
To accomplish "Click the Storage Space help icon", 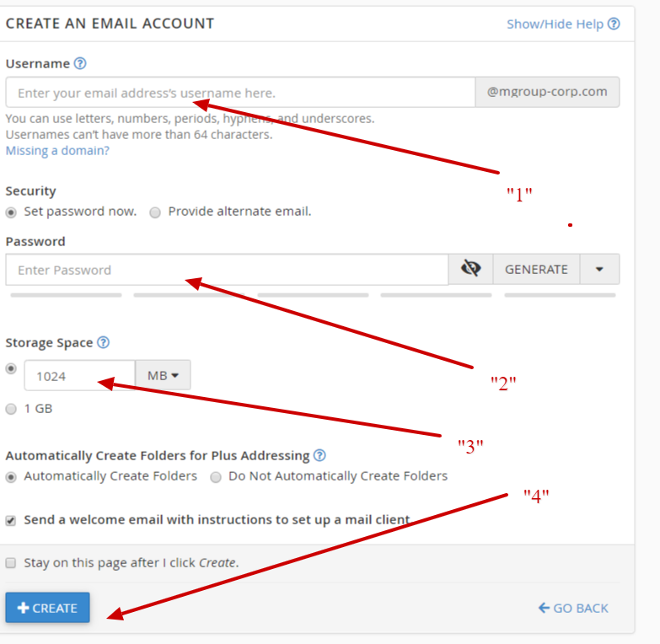I will 103,342.
